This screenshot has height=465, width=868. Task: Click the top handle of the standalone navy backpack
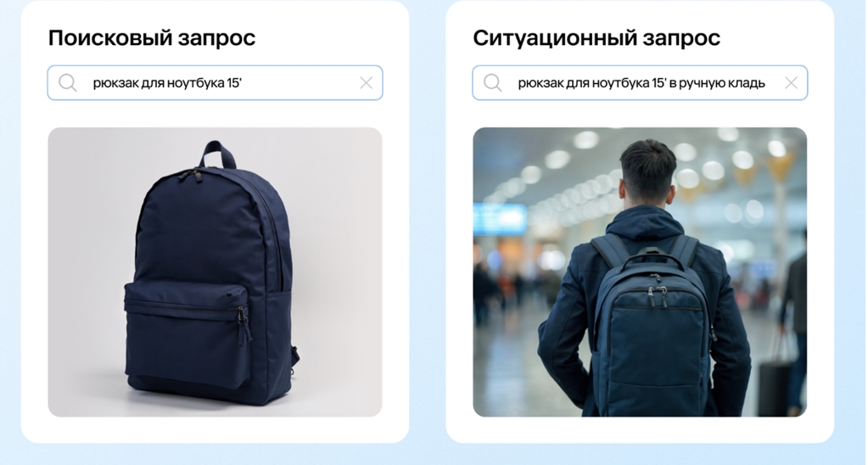coord(218,154)
